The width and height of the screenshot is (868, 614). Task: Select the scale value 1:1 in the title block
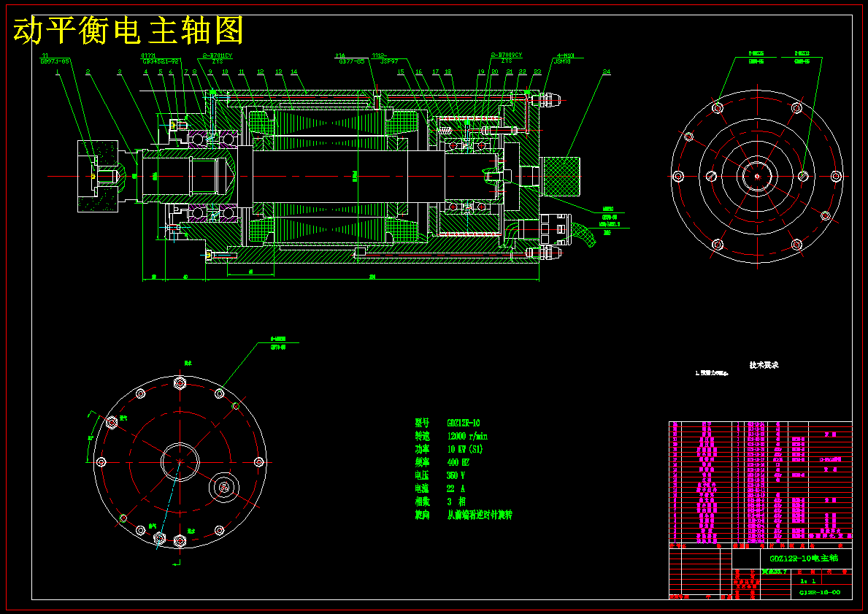coord(807,580)
